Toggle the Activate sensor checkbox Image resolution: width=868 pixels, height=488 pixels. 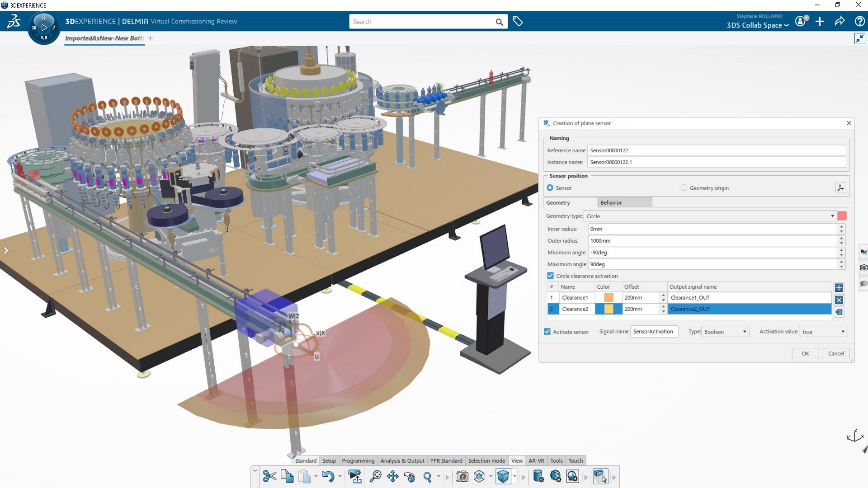pos(547,332)
